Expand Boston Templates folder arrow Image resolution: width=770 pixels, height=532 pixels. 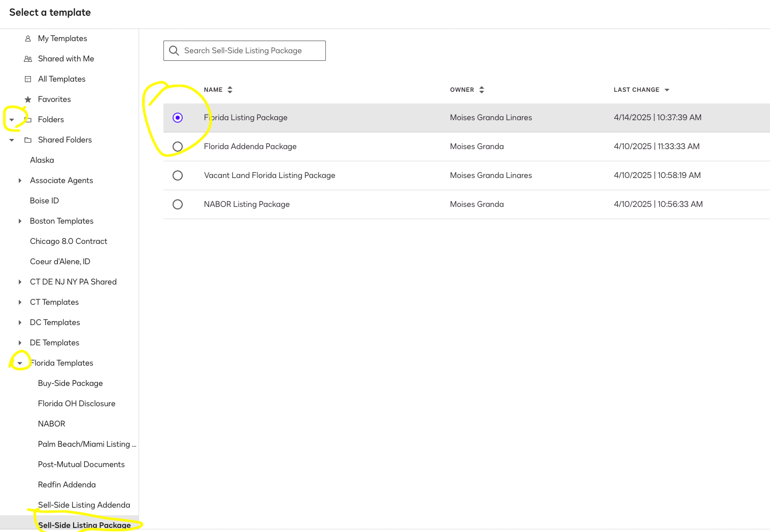coord(20,221)
